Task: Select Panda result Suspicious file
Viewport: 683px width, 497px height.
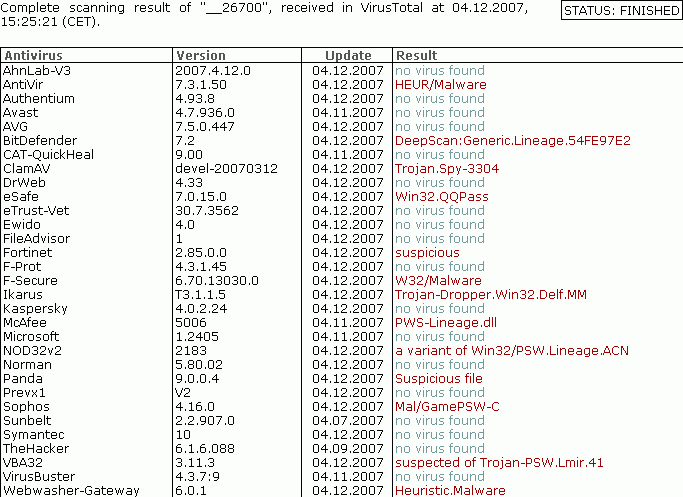Action: pos(439,379)
